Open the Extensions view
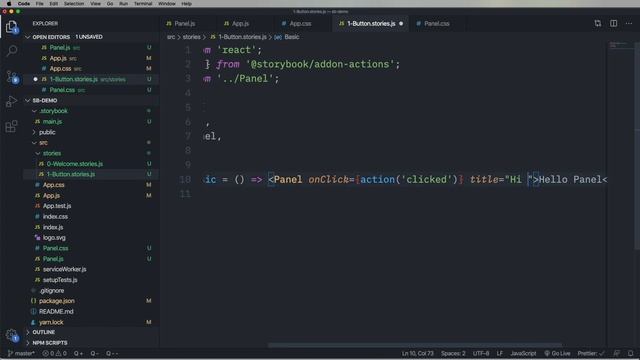 pyautogui.click(x=12, y=126)
